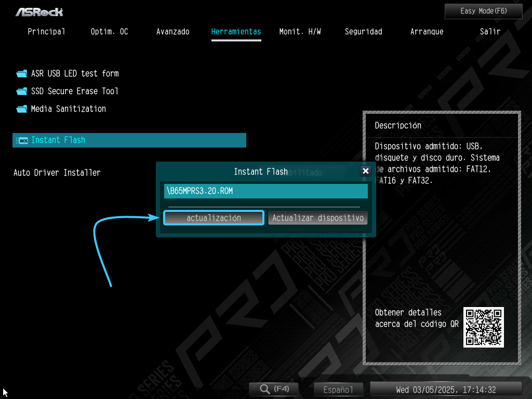Click the Media Sanitization folder icon
532x399 pixels.
22,109
